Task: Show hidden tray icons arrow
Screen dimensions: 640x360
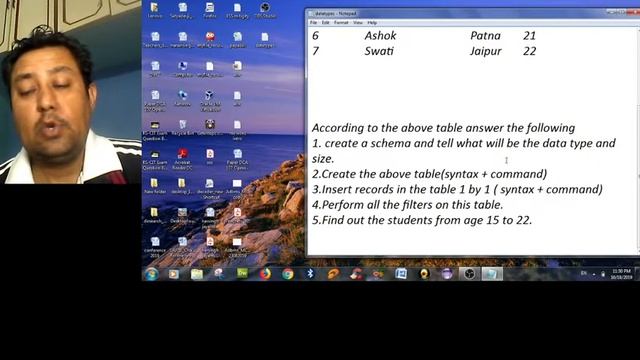Action: click(594, 274)
